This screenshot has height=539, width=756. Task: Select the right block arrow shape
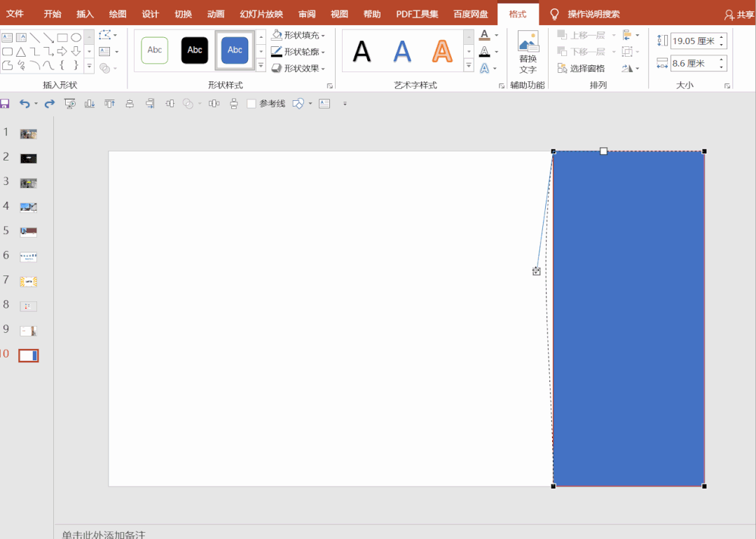click(x=62, y=52)
